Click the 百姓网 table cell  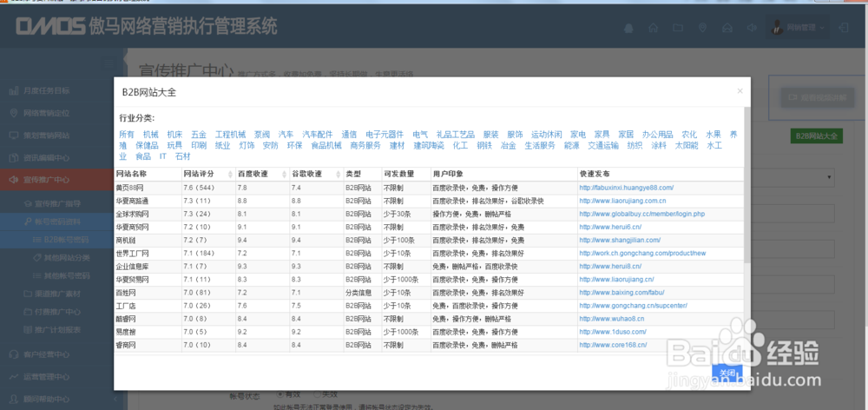[x=148, y=293]
